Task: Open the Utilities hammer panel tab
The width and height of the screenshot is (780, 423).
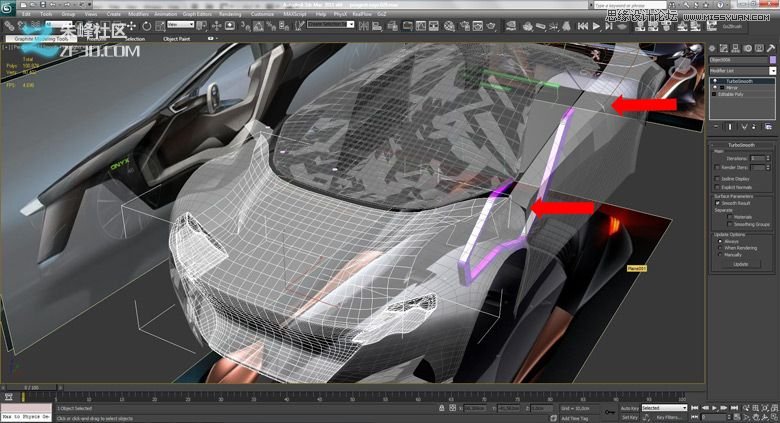Action: pyautogui.click(x=771, y=48)
